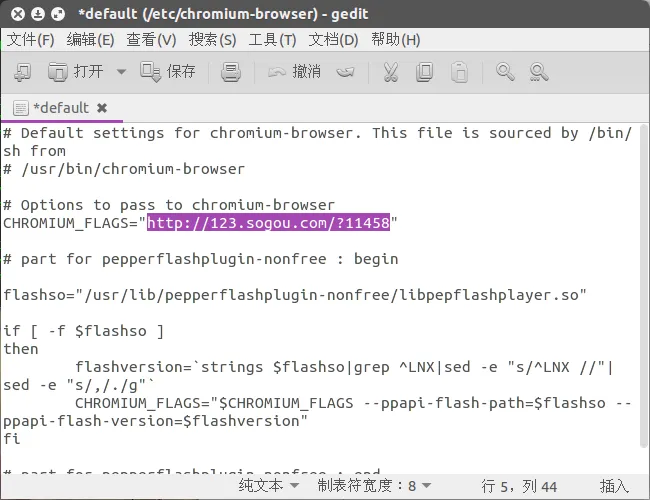Open the 查看(V) menu

(x=151, y=40)
